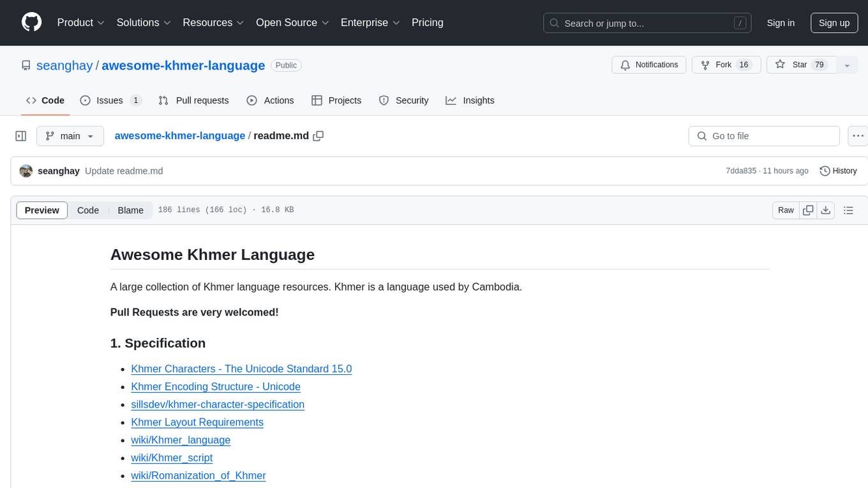Expand the Open Source menu

tap(292, 22)
